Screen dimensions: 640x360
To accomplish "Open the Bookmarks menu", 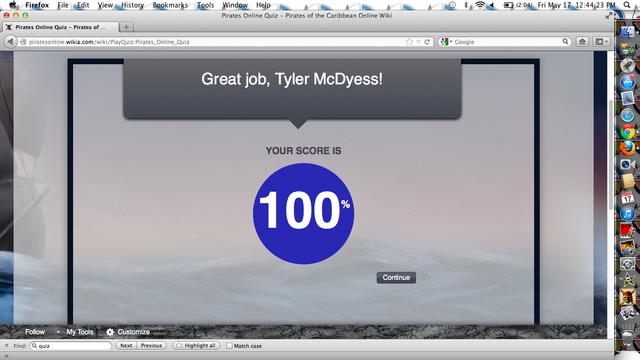I will (170, 5).
